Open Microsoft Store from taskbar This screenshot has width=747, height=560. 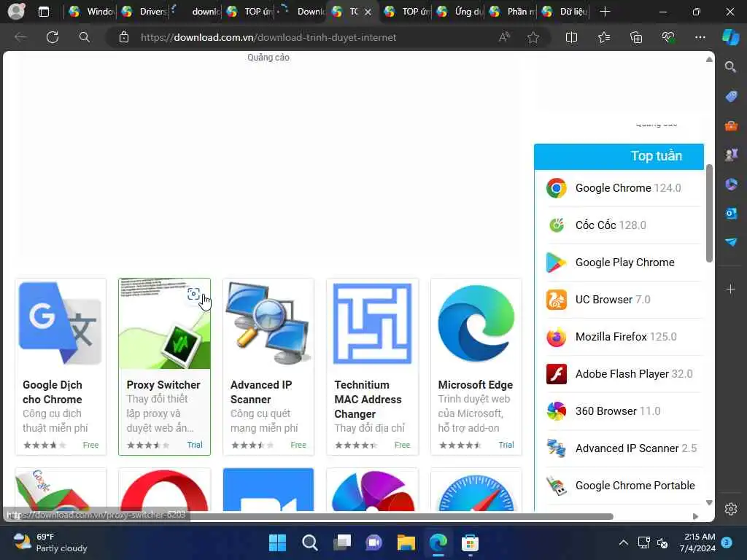[470, 542]
